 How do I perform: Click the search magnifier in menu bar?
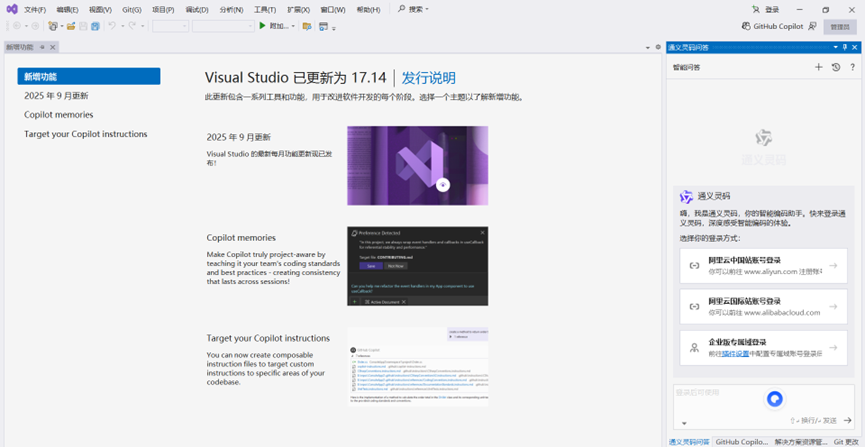point(402,9)
